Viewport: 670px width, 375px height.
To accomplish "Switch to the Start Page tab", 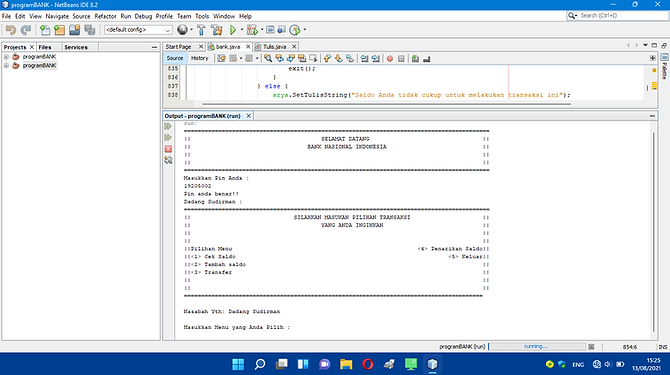I will click(179, 47).
